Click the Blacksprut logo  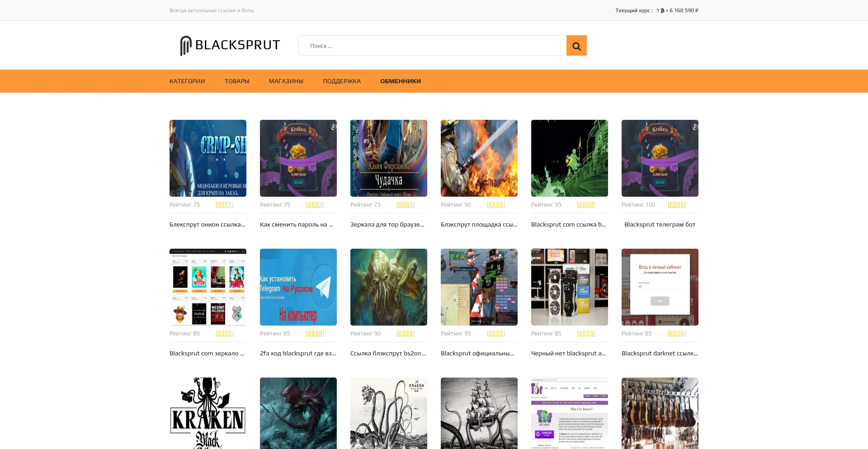230,45
